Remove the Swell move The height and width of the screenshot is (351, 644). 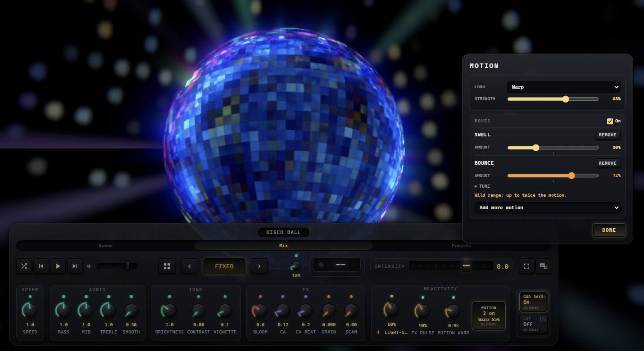tap(608, 135)
